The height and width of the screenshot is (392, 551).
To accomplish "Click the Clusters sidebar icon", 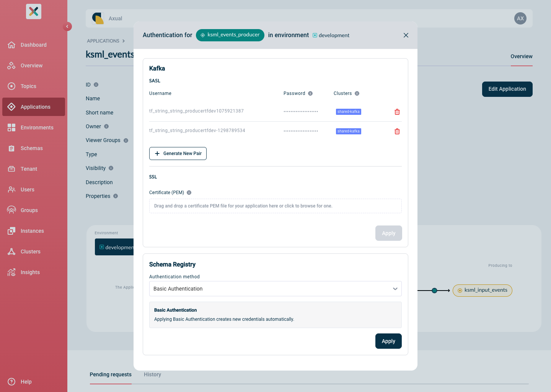I will point(11,252).
